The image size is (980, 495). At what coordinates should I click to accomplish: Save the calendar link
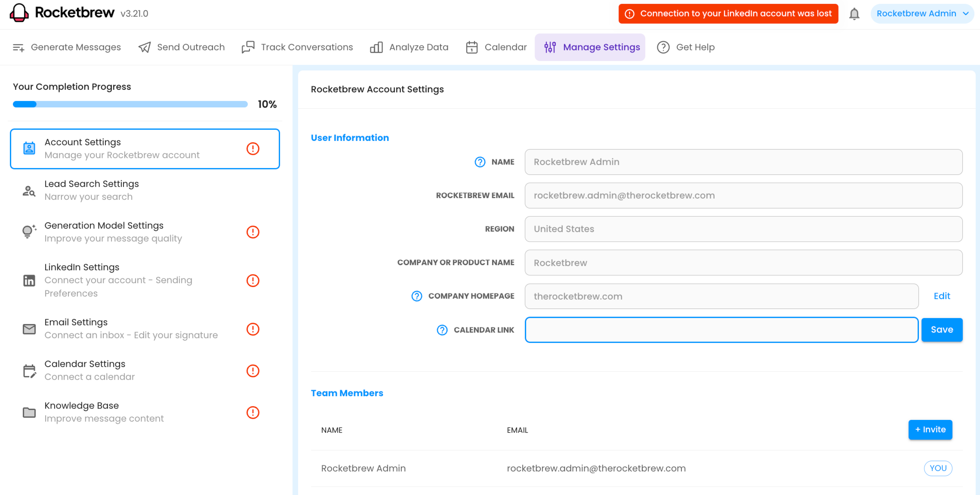click(942, 330)
